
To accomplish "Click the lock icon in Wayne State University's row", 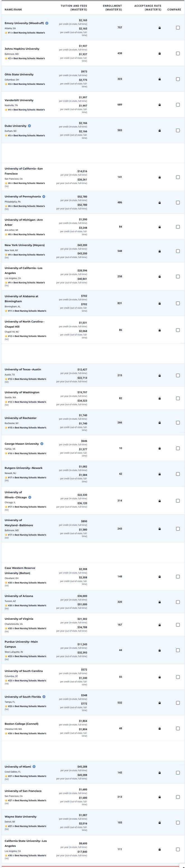I will click(x=159, y=823).
